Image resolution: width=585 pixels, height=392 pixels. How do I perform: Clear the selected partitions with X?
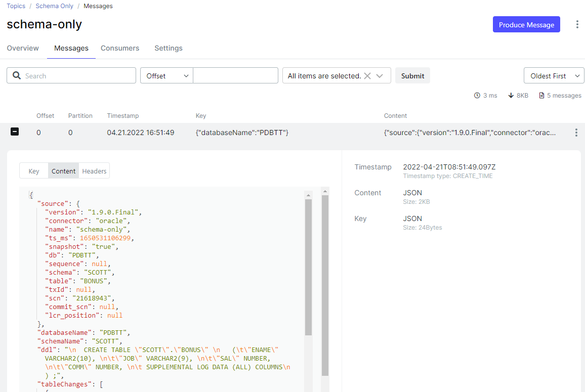tap(367, 76)
